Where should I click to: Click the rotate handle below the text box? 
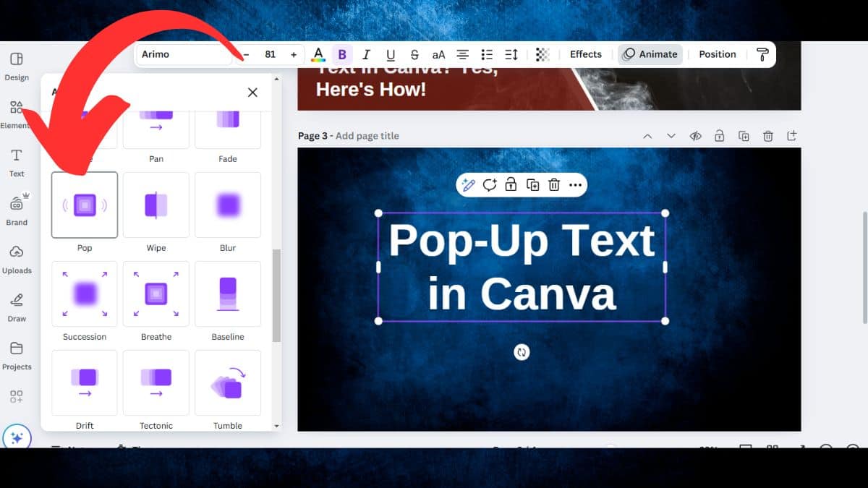click(x=522, y=352)
